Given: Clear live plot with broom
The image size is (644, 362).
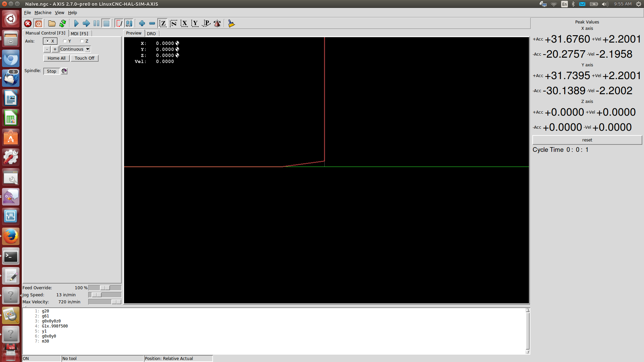Looking at the screenshot, I should pos(231,23).
